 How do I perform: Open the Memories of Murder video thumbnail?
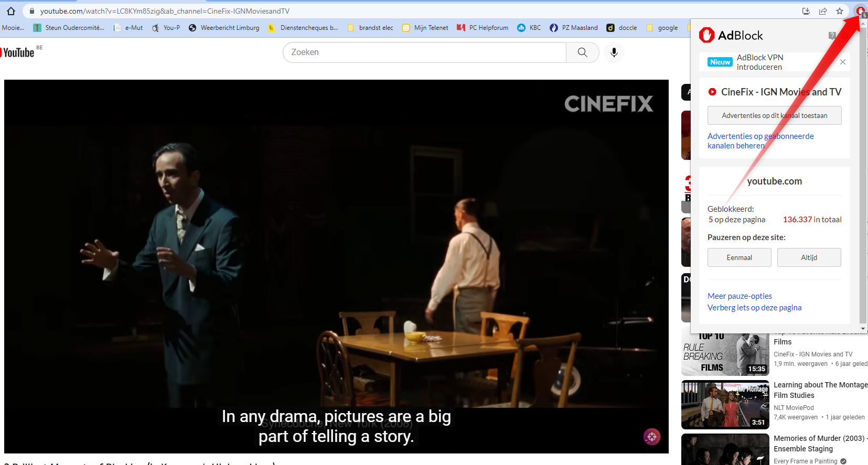[x=725, y=449]
